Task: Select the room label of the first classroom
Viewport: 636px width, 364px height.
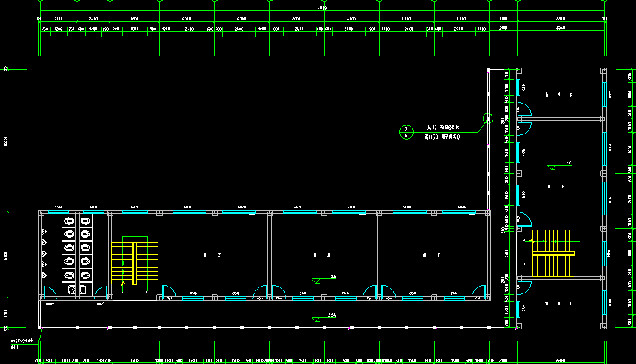Action: click(x=213, y=255)
